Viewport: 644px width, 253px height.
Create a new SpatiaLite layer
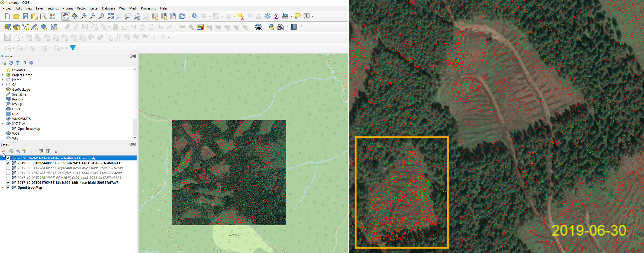point(34,27)
